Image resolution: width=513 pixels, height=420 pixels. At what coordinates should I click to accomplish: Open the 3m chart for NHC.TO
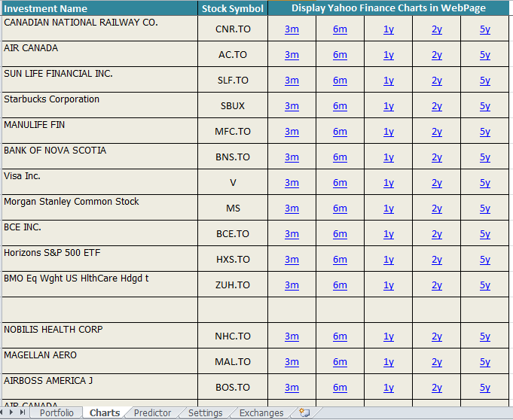[292, 336]
